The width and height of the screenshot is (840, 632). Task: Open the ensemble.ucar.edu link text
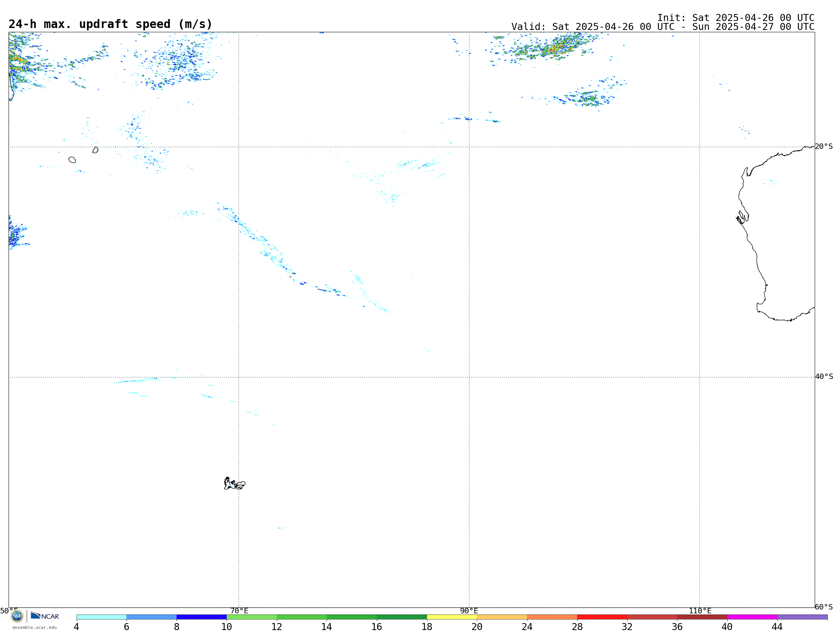click(x=35, y=627)
